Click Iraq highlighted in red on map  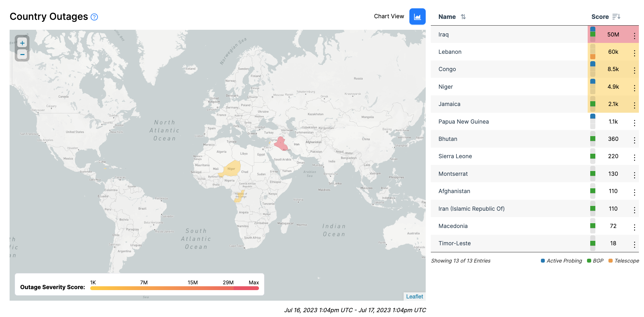coord(281,144)
